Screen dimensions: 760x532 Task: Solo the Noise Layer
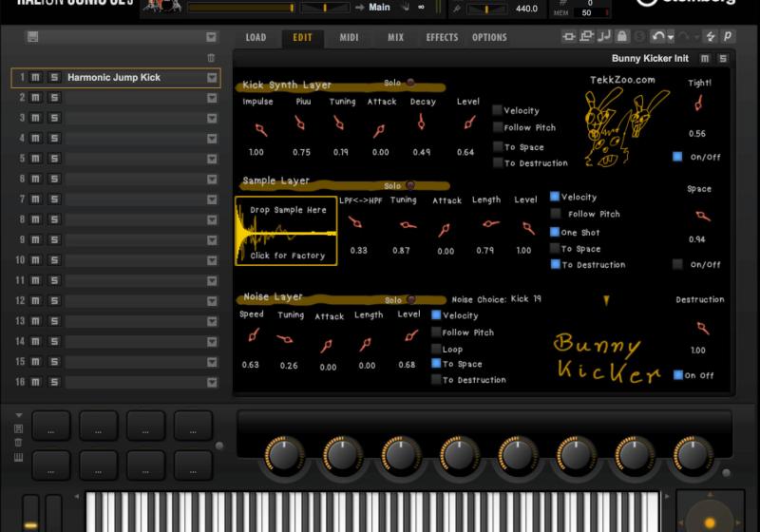[411, 299]
